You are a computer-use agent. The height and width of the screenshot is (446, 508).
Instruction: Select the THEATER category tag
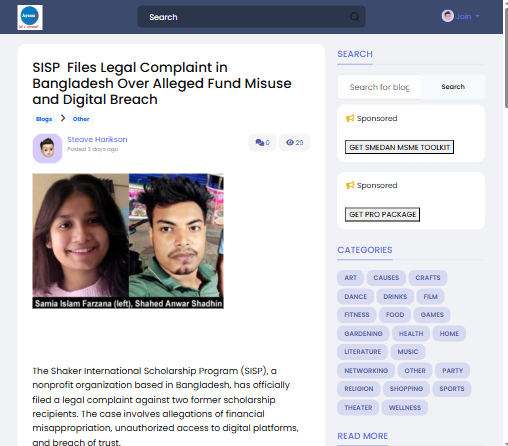click(358, 408)
